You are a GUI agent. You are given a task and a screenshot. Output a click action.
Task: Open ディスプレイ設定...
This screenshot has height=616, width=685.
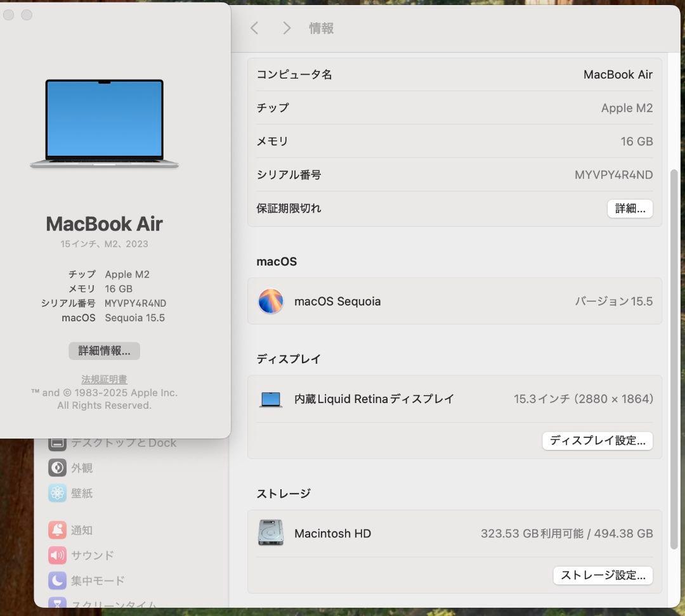(597, 440)
